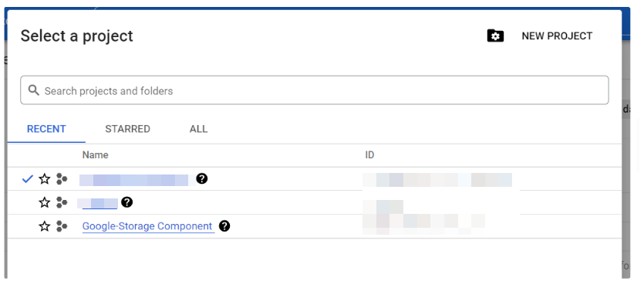Open help icon beside the middle project name
This screenshot has width=644, height=288.
coord(127,202)
